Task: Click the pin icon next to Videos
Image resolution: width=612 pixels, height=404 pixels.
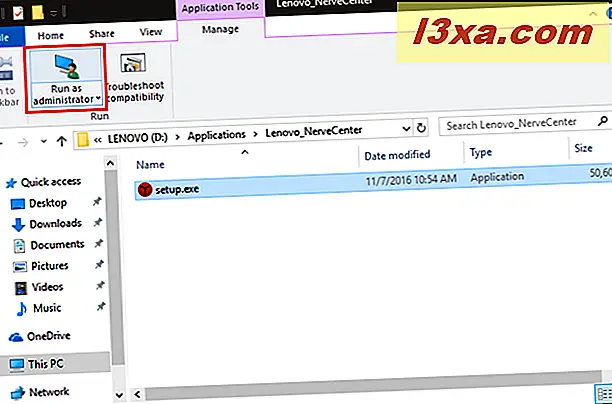Action: (100, 285)
